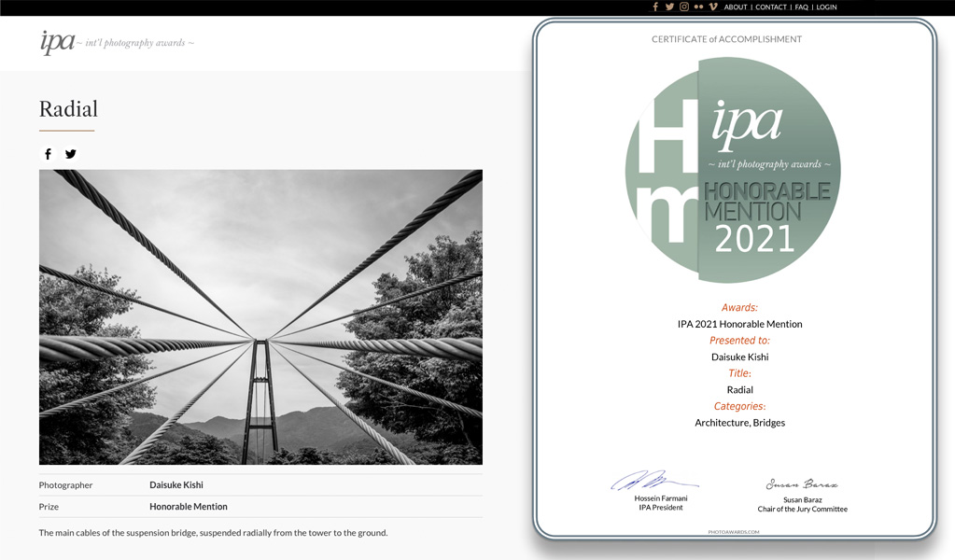Screen dimensions: 955x560
Task: Open the ABOUT menu item
Action: point(736,7)
